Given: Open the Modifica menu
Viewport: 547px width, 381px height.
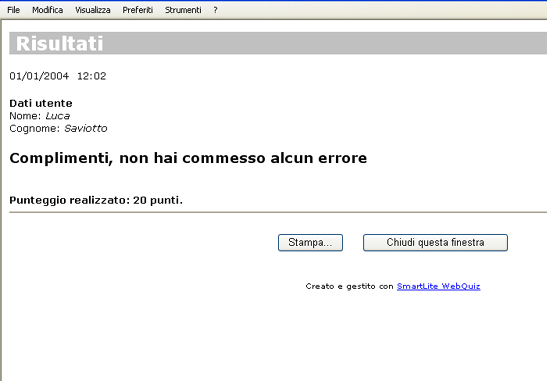Looking at the screenshot, I should coord(47,10).
